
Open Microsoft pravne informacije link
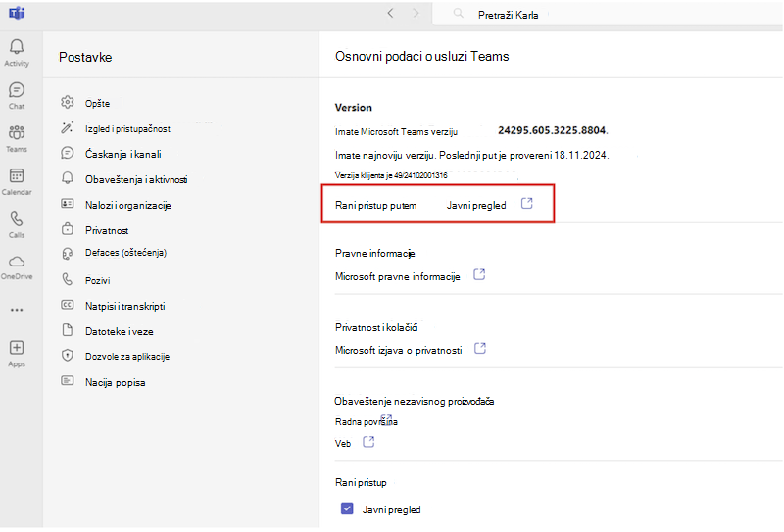point(398,276)
